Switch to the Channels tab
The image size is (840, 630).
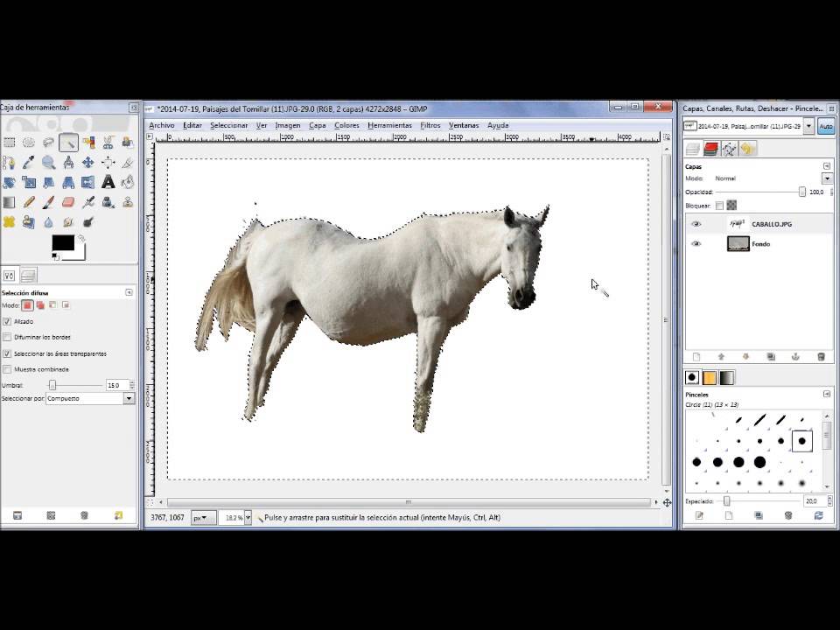(x=710, y=149)
